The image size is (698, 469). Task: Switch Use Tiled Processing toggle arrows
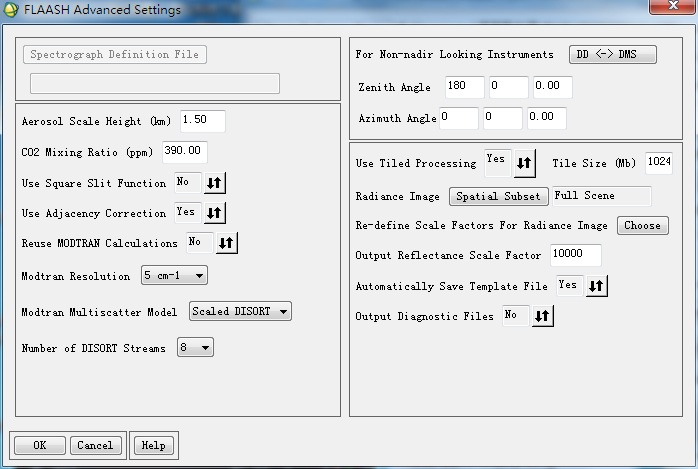525,162
